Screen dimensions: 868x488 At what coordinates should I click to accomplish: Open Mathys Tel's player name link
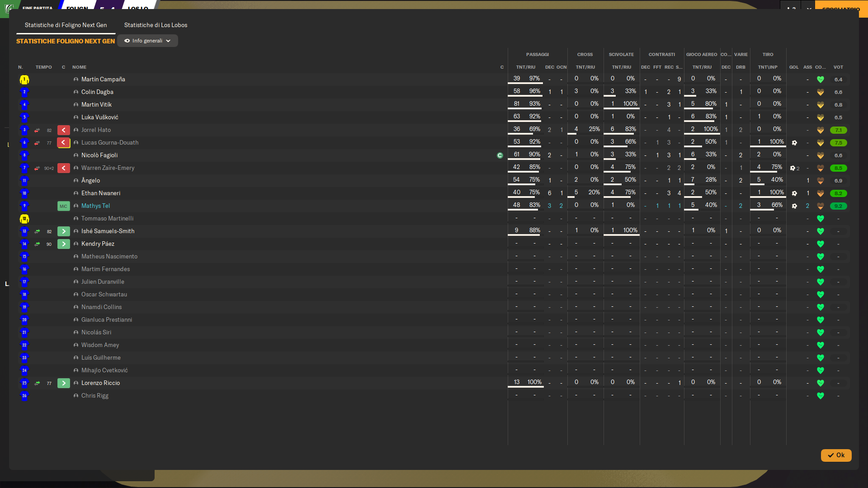[x=95, y=206]
